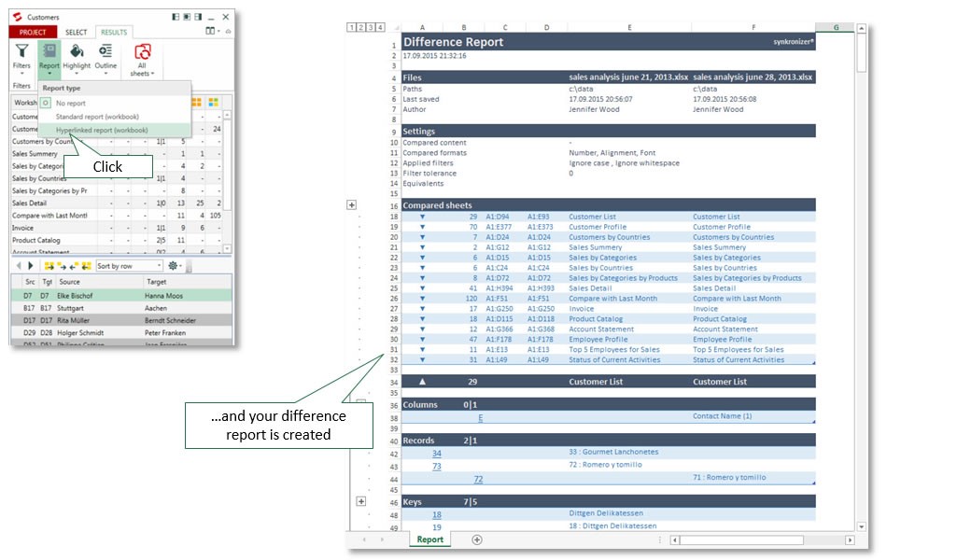971x560 pixels.
Task: Select the Elke Bischof difference row
Action: pyautogui.click(x=121, y=296)
